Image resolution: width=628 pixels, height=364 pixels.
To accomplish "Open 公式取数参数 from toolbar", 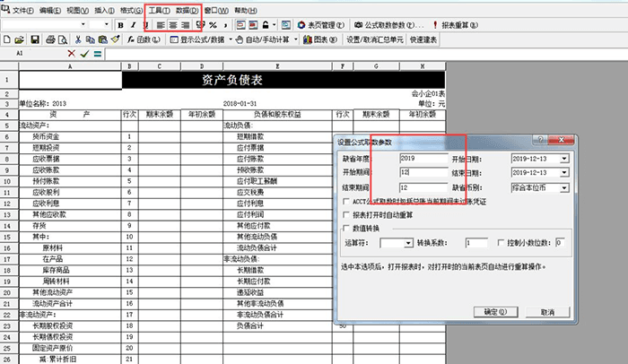I will (x=388, y=25).
